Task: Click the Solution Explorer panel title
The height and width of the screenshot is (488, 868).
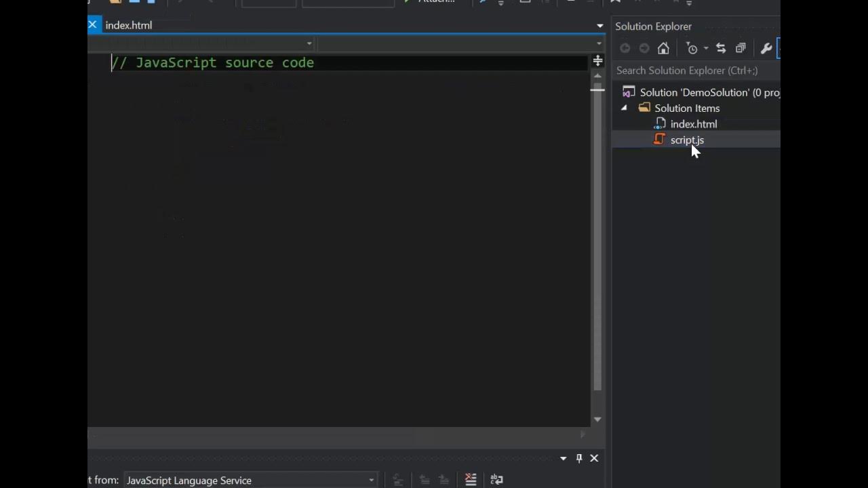Action: click(654, 26)
